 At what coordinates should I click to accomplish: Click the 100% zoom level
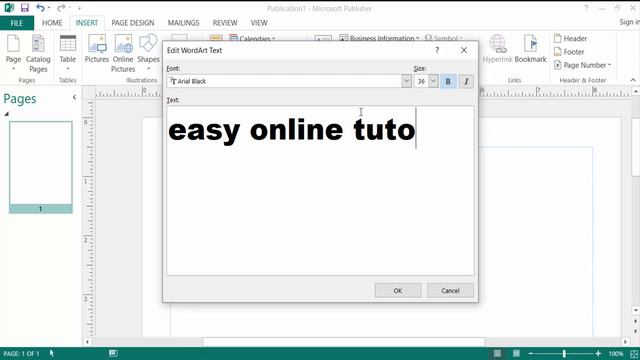click(x=616, y=353)
